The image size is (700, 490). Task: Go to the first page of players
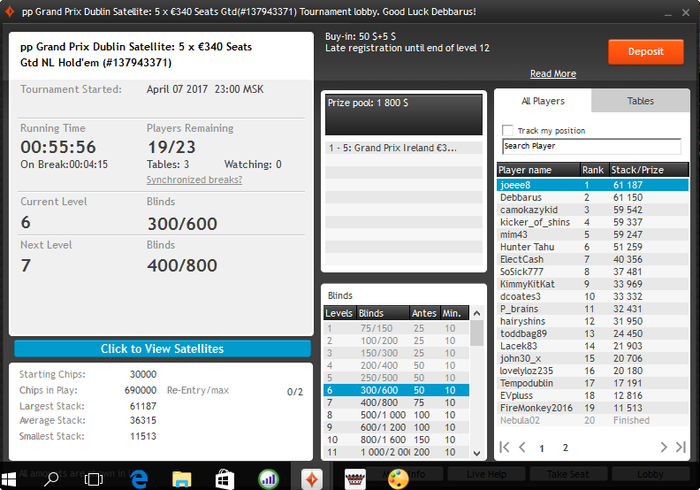(x=504, y=447)
